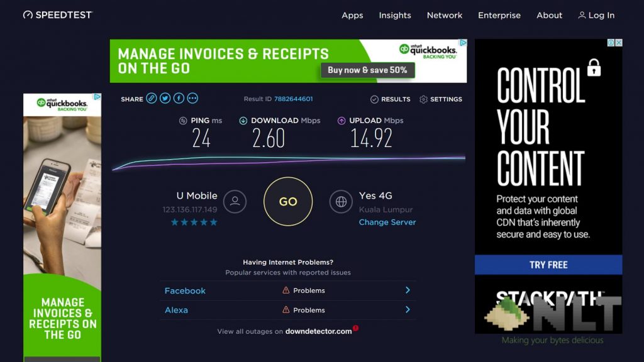Click the U Mobile user profile icon
The width and height of the screenshot is (644, 362).
[x=235, y=202]
